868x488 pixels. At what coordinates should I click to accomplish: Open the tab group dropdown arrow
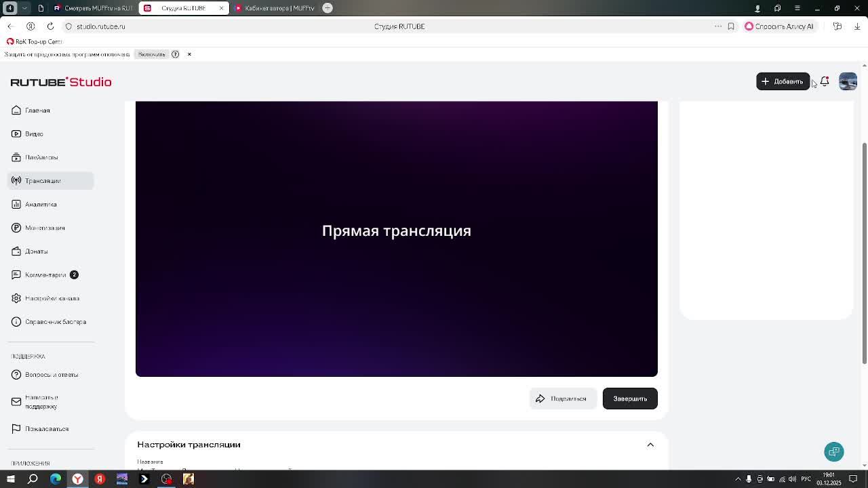[x=25, y=8]
